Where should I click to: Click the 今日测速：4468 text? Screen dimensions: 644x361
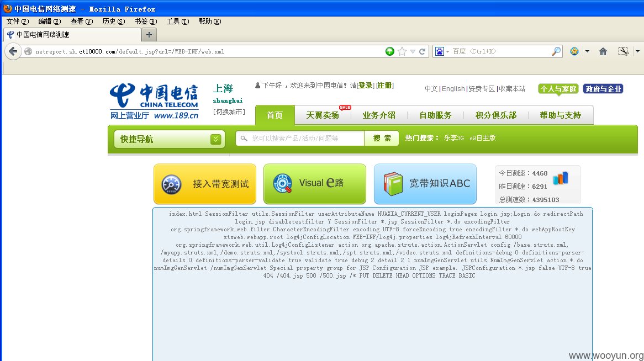(x=523, y=173)
